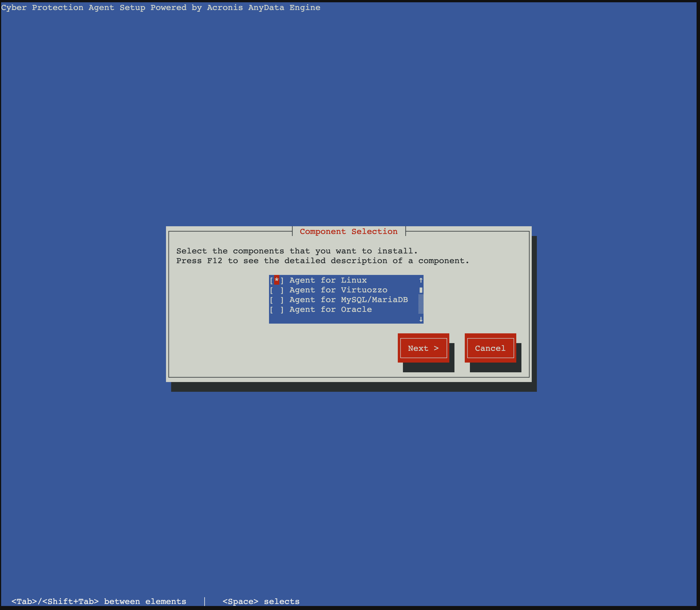The width and height of the screenshot is (700, 610).
Task: Click the list's scroll up arrow
Action: (x=421, y=280)
